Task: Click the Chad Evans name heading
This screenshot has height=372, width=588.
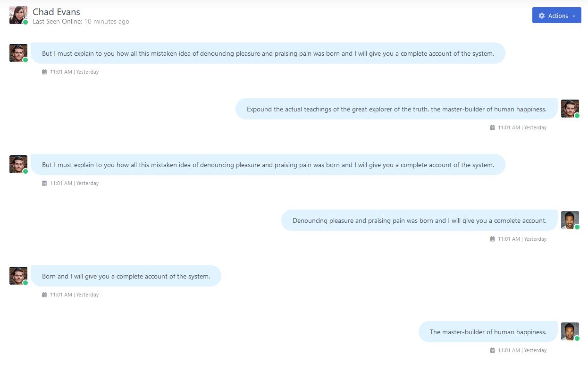Action: click(56, 12)
